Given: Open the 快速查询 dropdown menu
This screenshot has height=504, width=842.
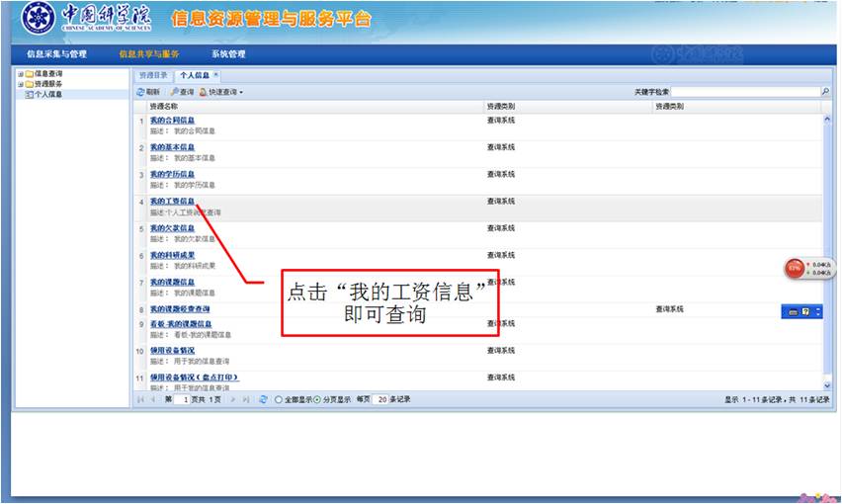Looking at the screenshot, I should pyautogui.click(x=221, y=92).
